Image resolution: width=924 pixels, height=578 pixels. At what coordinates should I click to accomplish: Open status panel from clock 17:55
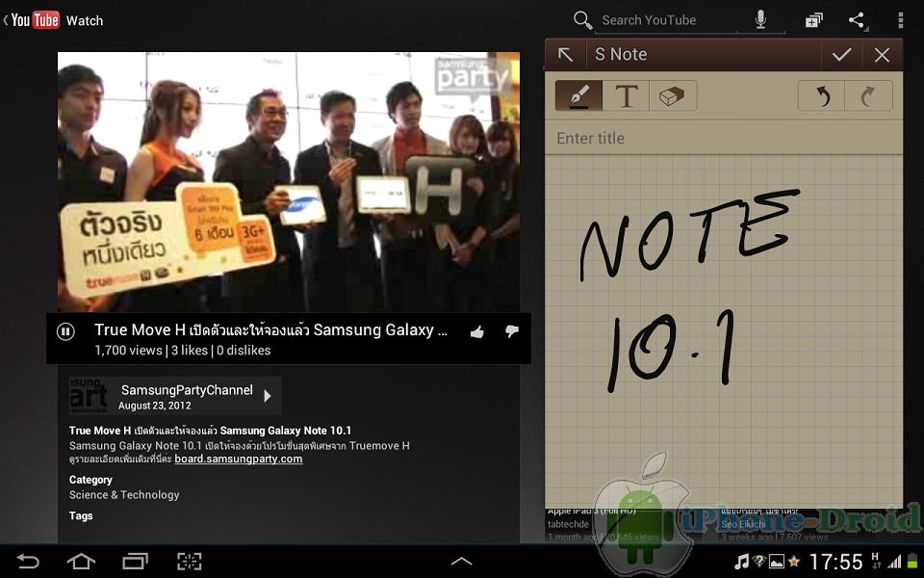coord(835,562)
